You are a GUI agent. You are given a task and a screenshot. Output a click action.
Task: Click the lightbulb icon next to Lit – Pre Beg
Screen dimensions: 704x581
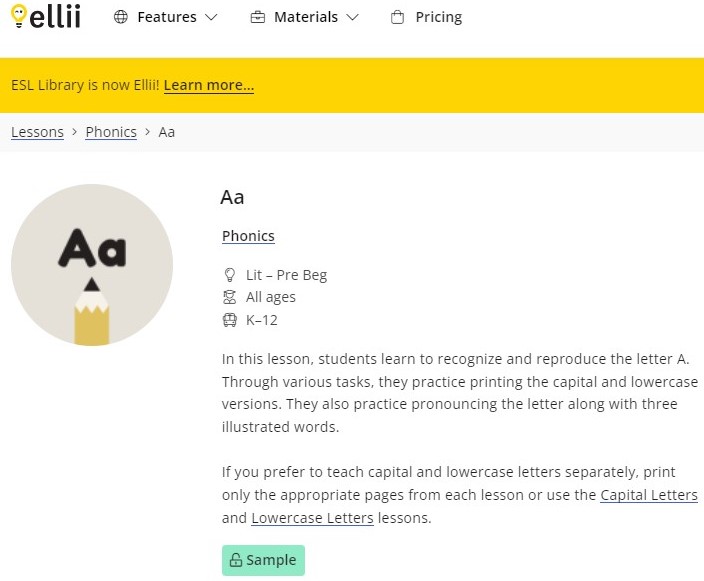coord(229,275)
